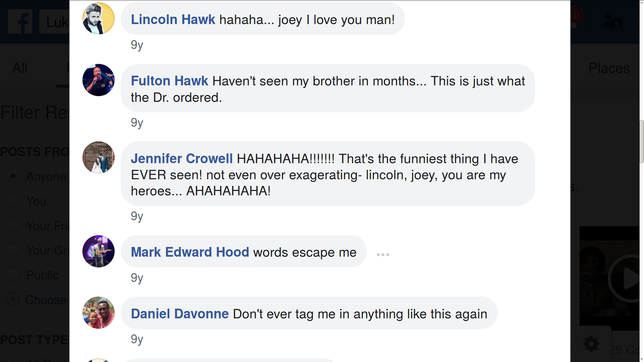The height and width of the screenshot is (362, 644).
Task: Select the You posts filter
Action: point(14,201)
